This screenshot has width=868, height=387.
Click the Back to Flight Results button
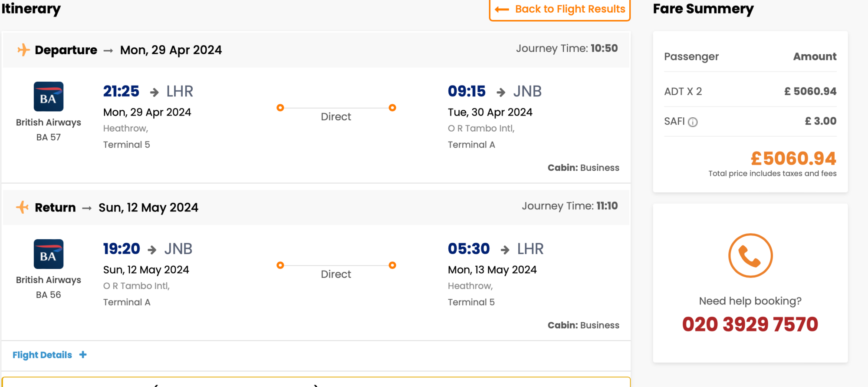[x=559, y=9]
